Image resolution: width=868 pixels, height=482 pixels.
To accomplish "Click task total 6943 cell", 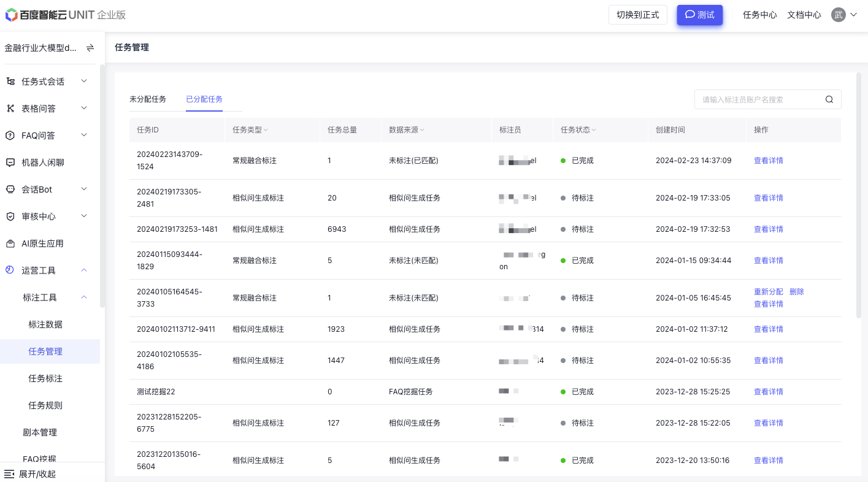I will (337, 229).
